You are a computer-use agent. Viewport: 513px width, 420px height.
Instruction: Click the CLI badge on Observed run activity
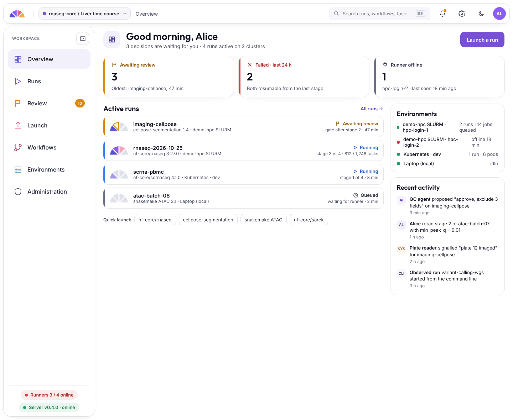pyautogui.click(x=401, y=274)
